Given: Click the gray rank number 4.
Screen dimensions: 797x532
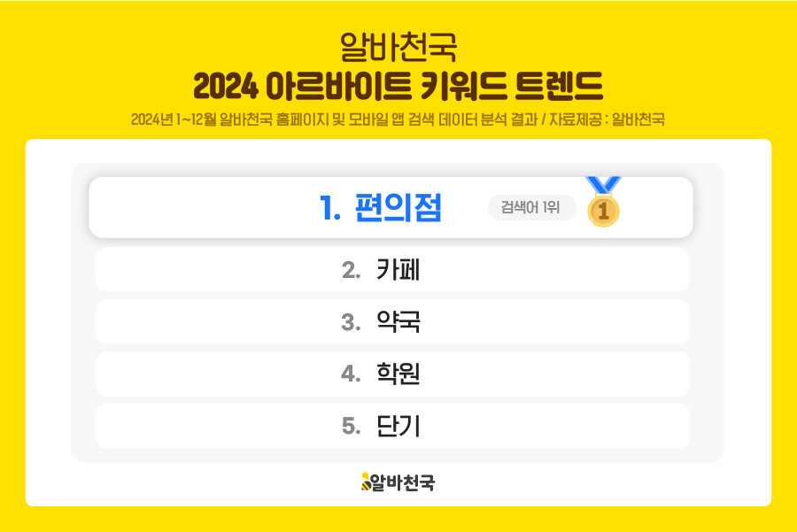Looking at the screenshot, I should (x=351, y=374).
